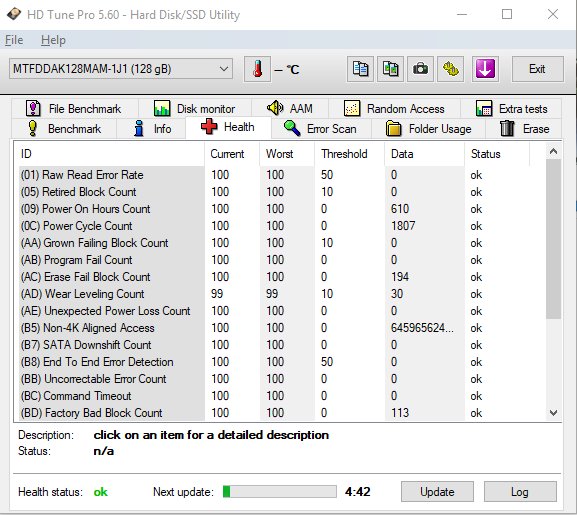
Task: Open the AAM speaker tab
Action: point(290,109)
